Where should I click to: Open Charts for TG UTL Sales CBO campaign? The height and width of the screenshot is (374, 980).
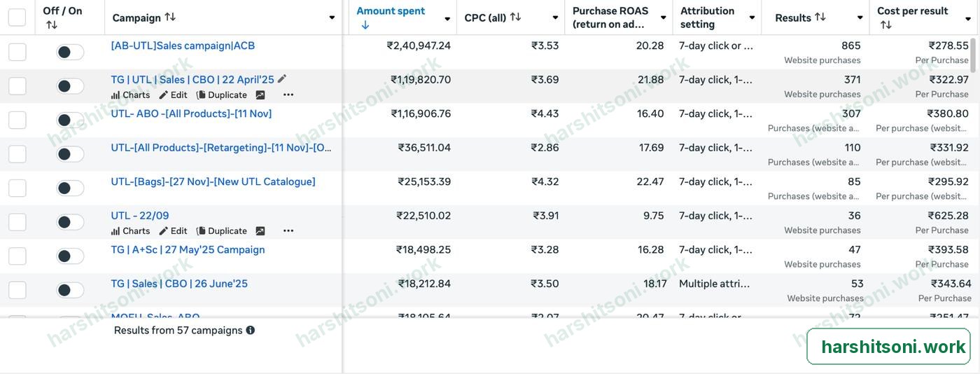pos(130,95)
